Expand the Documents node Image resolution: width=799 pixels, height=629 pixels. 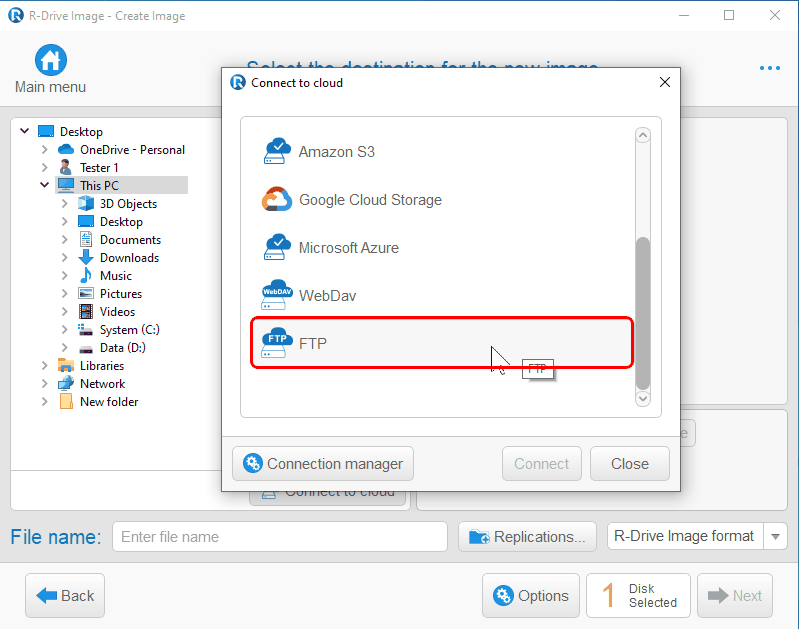pos(64,239)
